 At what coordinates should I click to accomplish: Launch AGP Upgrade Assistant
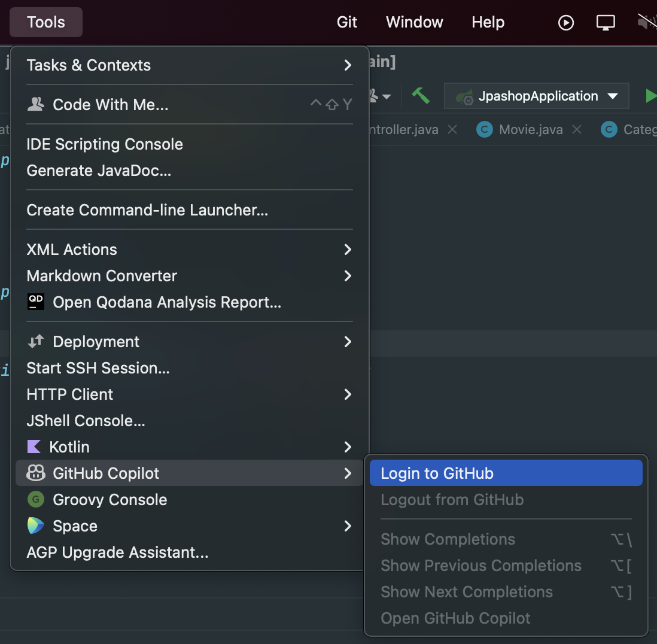pyautogui.click(x=189, y=552)
